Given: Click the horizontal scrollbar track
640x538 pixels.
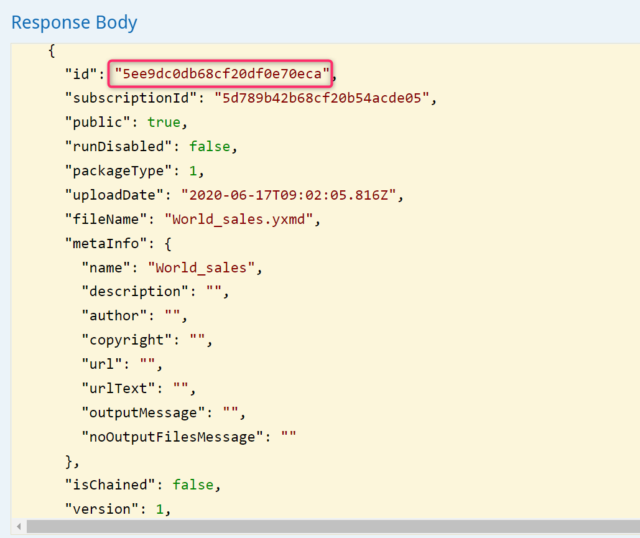Looking at the screenshot, I should pos(333,527).
